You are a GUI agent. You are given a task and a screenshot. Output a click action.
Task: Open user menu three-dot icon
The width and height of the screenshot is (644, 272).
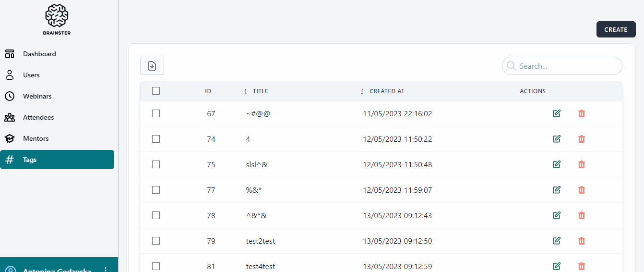coord(106,269)
